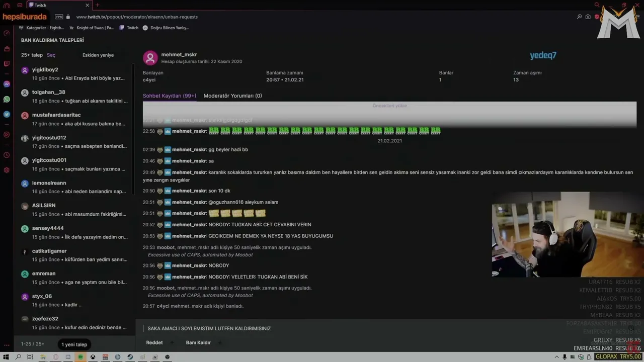This screenshot has height=362, width=644.
Task: Open Spotify from the taskbar
Action: 80,357
